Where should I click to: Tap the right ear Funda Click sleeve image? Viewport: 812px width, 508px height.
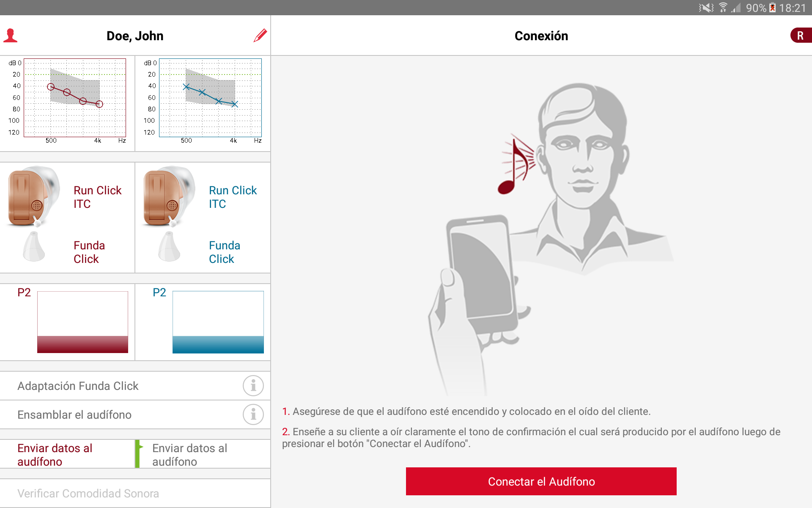(x=34, y=246)
